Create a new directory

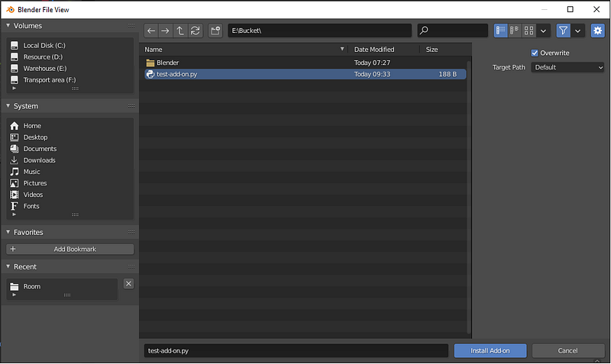coord(215,31)
